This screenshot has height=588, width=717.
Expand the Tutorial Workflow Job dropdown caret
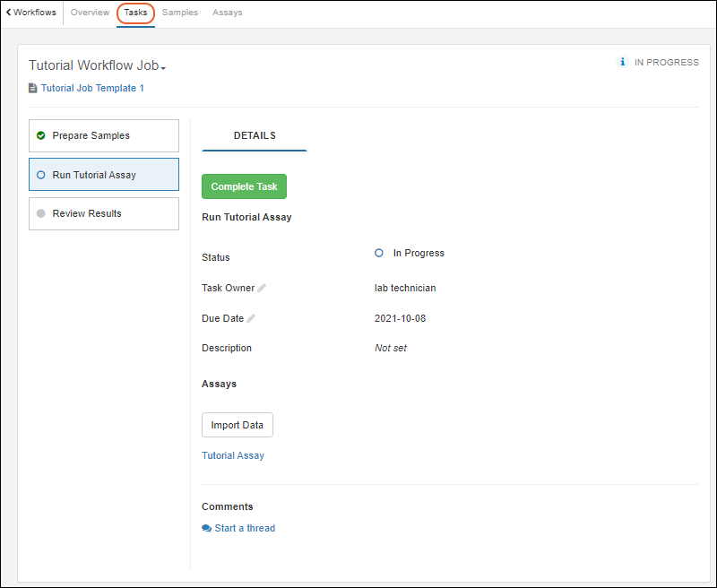coord(163,68)
